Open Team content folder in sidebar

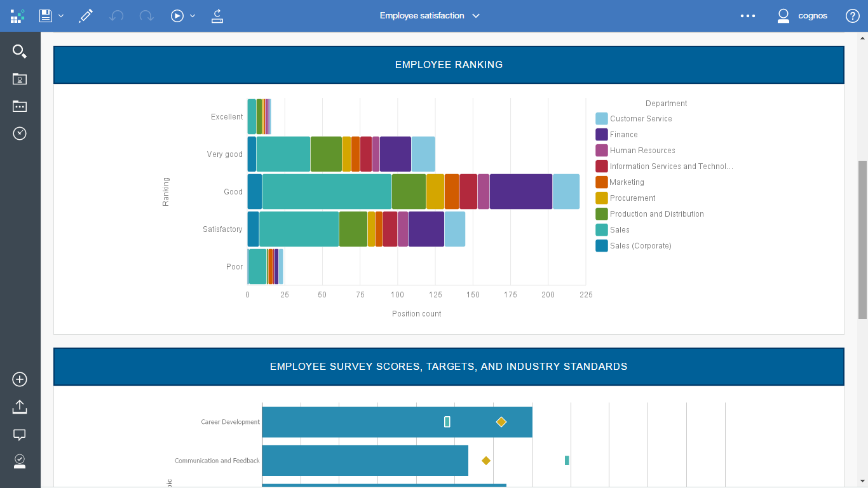tap(20, 106)
